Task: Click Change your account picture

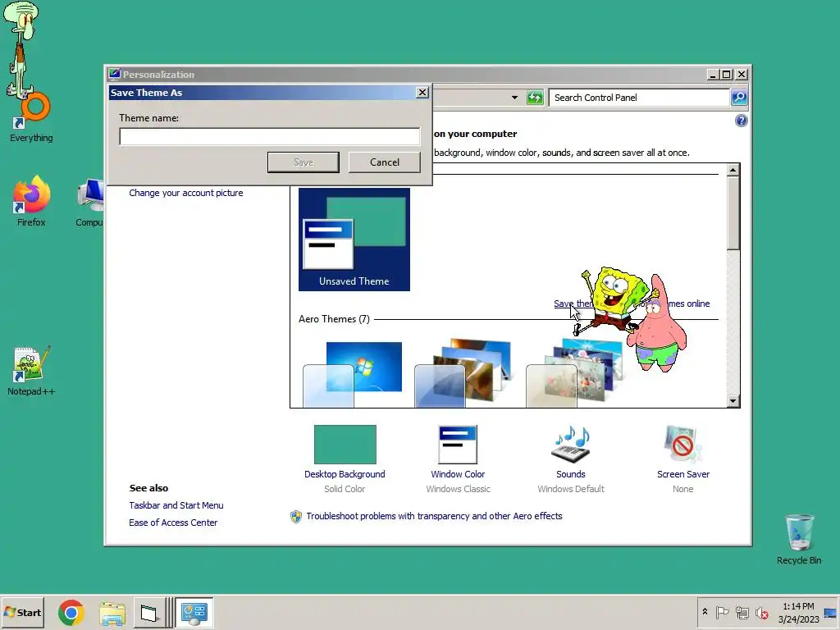Action: pyautogui.click(x=186, y=193)
